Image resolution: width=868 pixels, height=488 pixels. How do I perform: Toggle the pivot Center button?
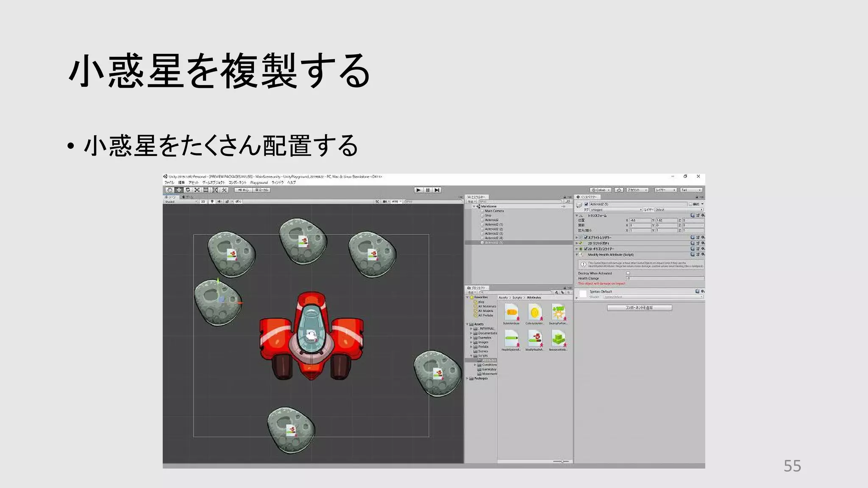pyautogui.click(x=243, y=190)
